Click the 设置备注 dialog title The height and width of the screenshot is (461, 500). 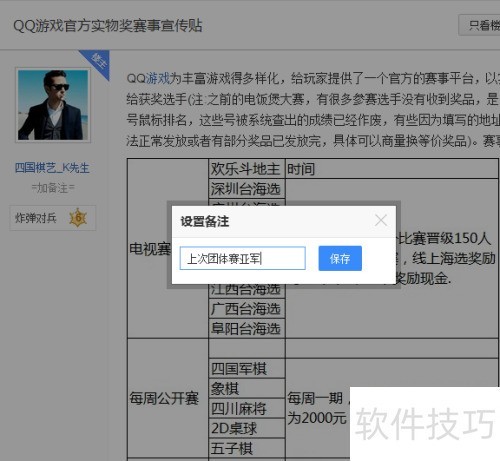click(x=205, y=221)
